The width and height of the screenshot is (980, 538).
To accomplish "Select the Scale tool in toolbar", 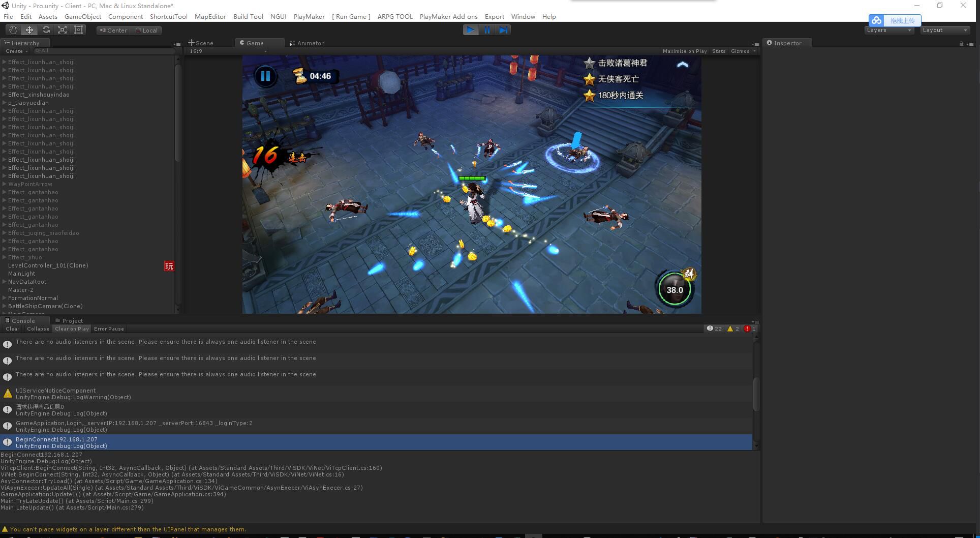I will 62,30.
